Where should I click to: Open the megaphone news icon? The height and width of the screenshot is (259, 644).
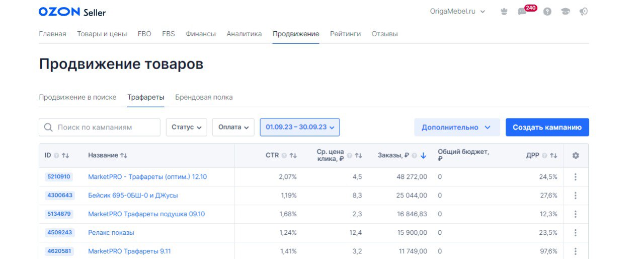(x=584, y=12)
